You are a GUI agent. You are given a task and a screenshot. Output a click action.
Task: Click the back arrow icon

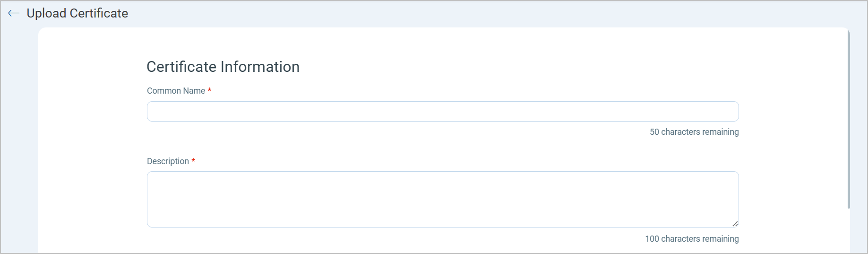[x=14, y=13]
